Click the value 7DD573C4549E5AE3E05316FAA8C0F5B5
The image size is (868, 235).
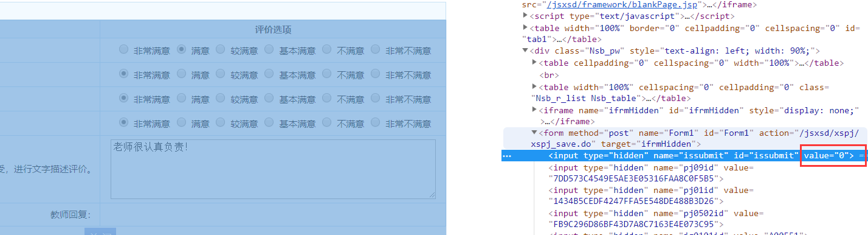tap(633, 179)
